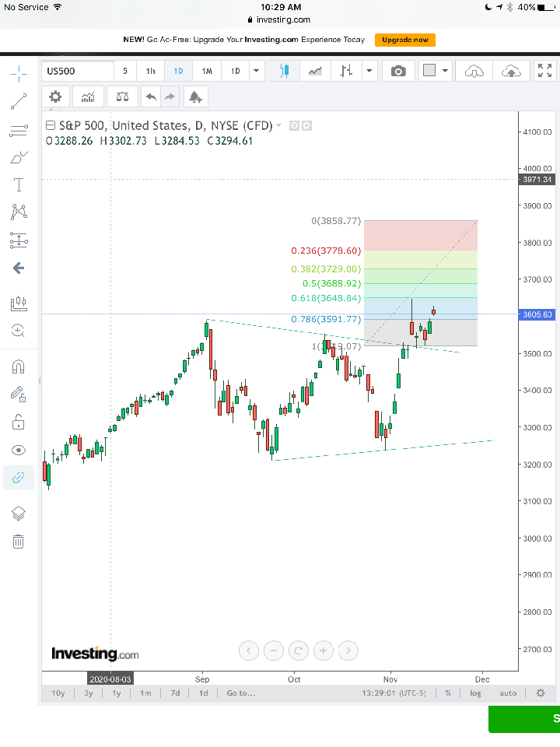
Task: Save chart layout to cloud
Action: pos(511,71)
